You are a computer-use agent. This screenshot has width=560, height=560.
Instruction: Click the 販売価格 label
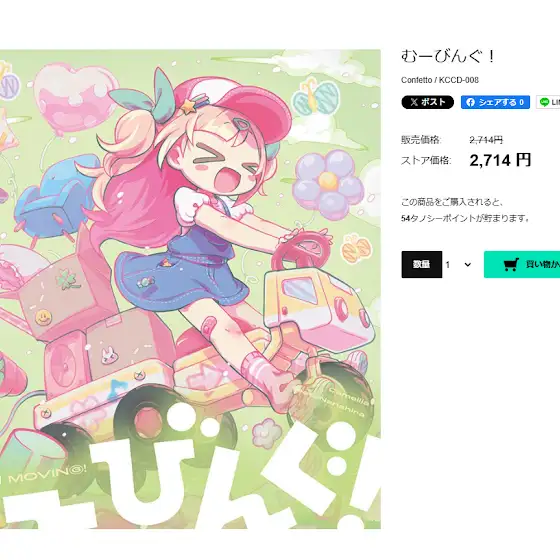click(421, 140)
